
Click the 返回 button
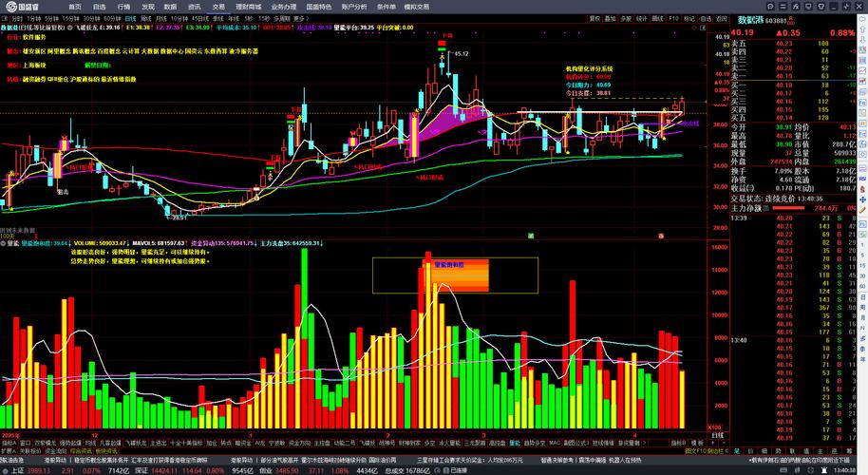(722, 18)
